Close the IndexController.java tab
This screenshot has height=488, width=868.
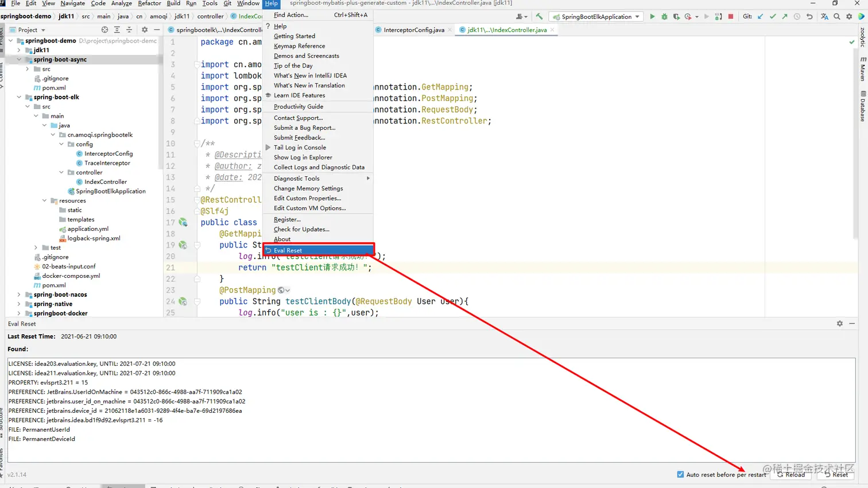[x=552, y=30]
